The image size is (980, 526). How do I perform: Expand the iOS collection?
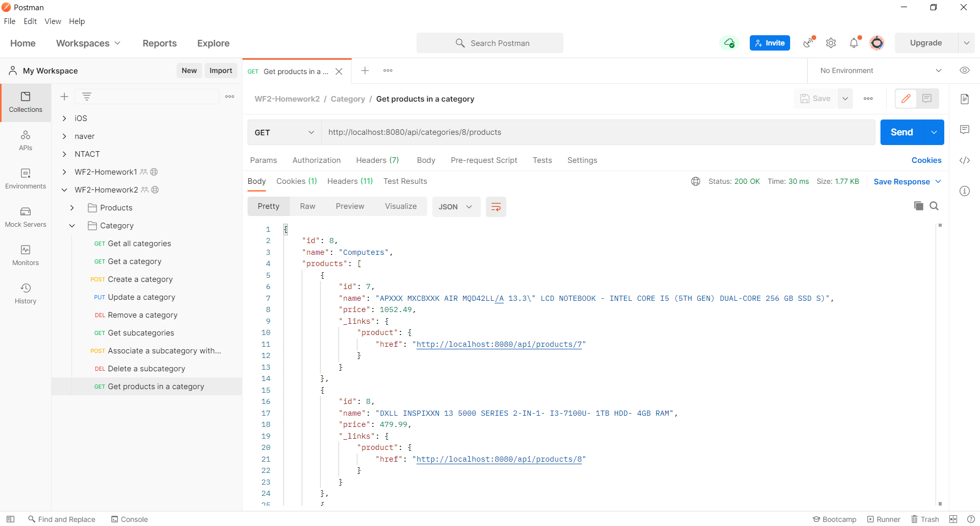[x=64, y=118]
